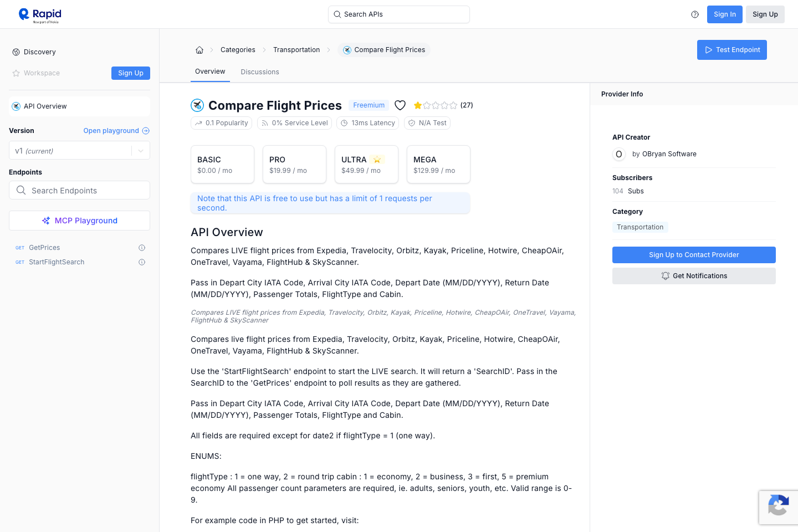Open the help question mark icon

(x=695, y=14)
